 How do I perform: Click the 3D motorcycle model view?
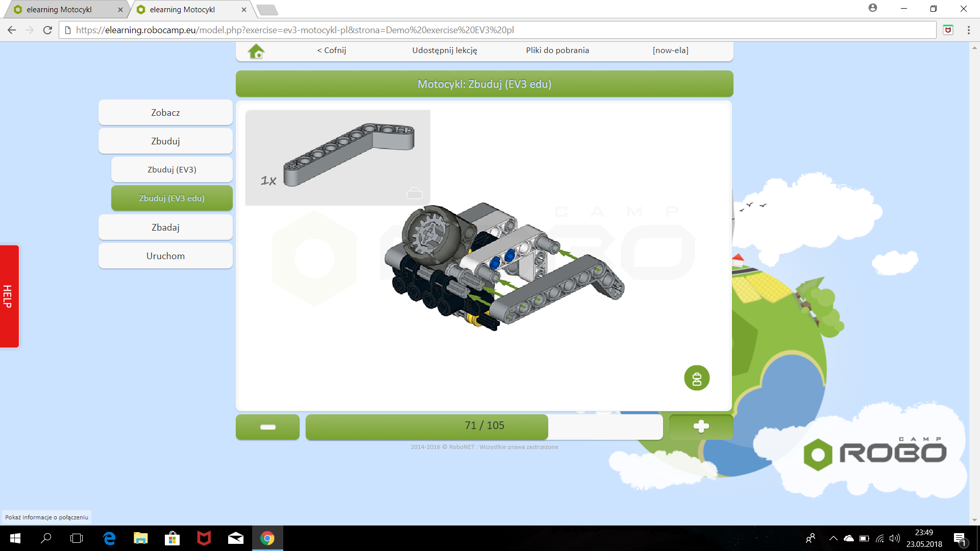click(x=504, y=266)
